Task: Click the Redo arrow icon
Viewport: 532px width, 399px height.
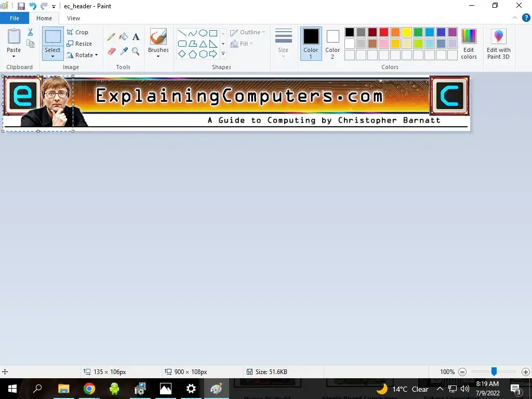Action: tap(44, 6)
